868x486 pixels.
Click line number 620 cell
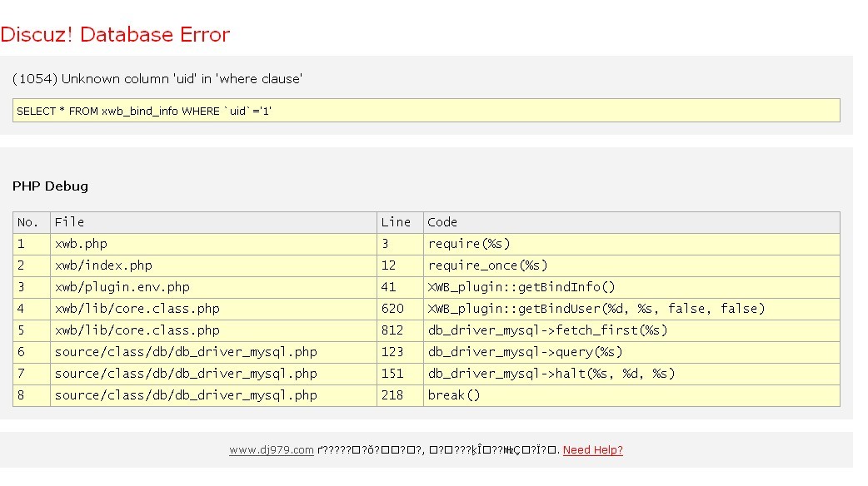400,309
